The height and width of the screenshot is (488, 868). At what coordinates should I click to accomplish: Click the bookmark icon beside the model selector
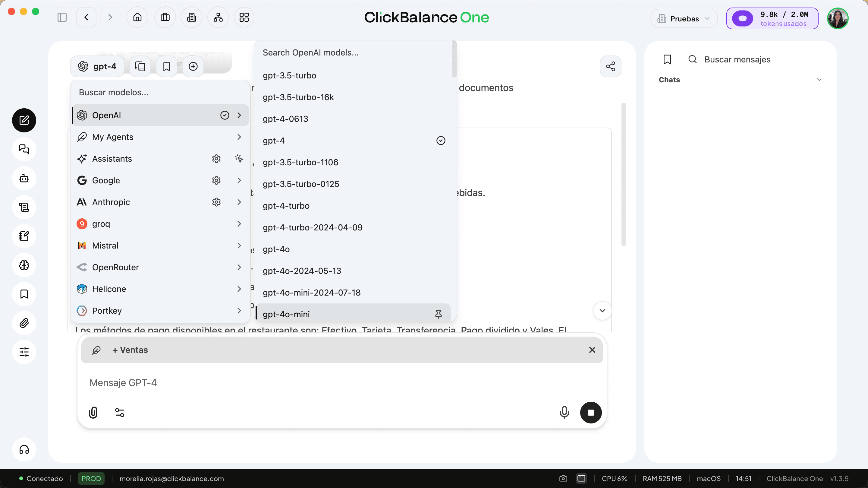point(166,66)
